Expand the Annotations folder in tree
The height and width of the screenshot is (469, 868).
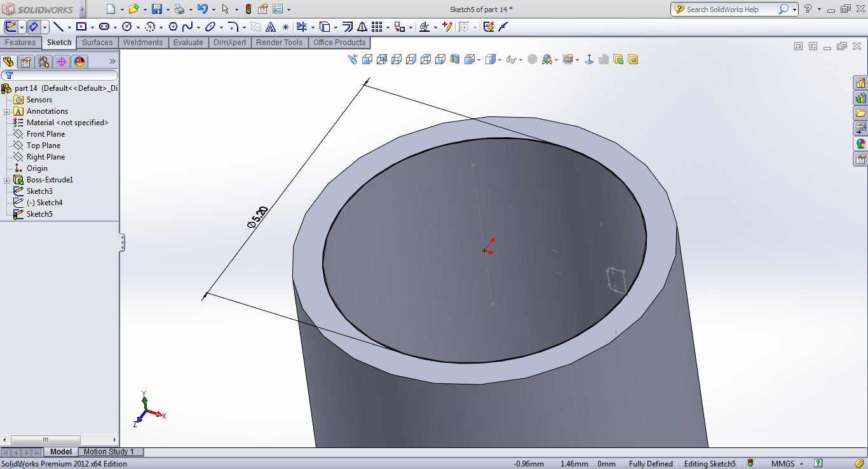tap(6, 111)
